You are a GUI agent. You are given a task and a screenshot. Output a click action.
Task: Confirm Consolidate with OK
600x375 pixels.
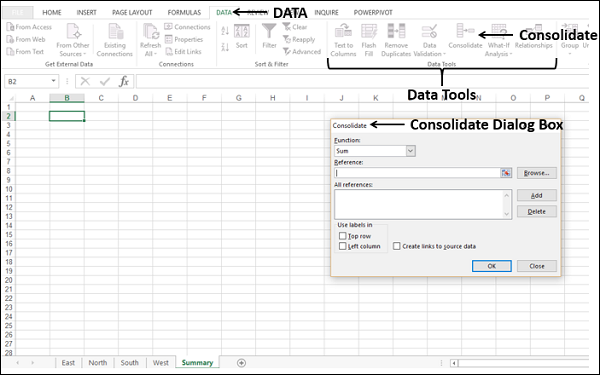click(x=492, y=266)
